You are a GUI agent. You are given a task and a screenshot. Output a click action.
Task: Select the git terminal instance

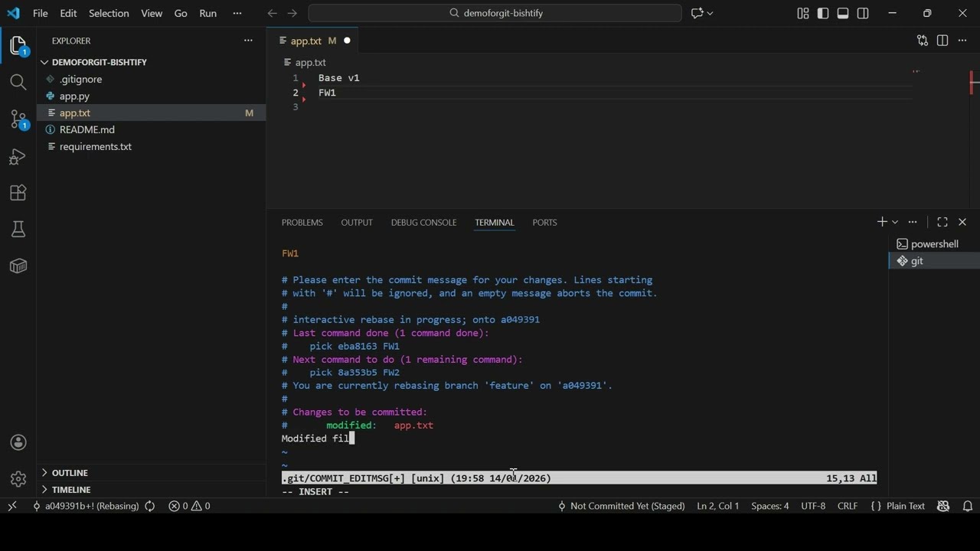pyautogui.click(x=934, y=261)
